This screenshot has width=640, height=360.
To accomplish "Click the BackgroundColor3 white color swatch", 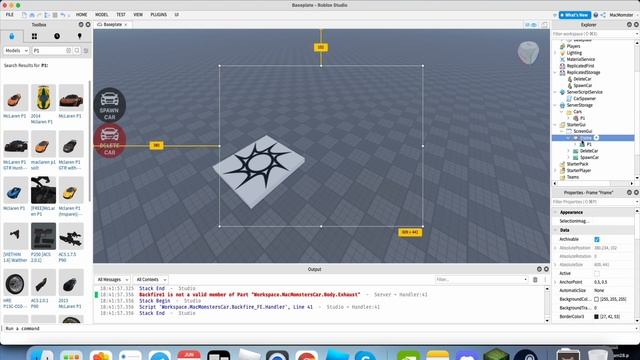I will 596,299.
